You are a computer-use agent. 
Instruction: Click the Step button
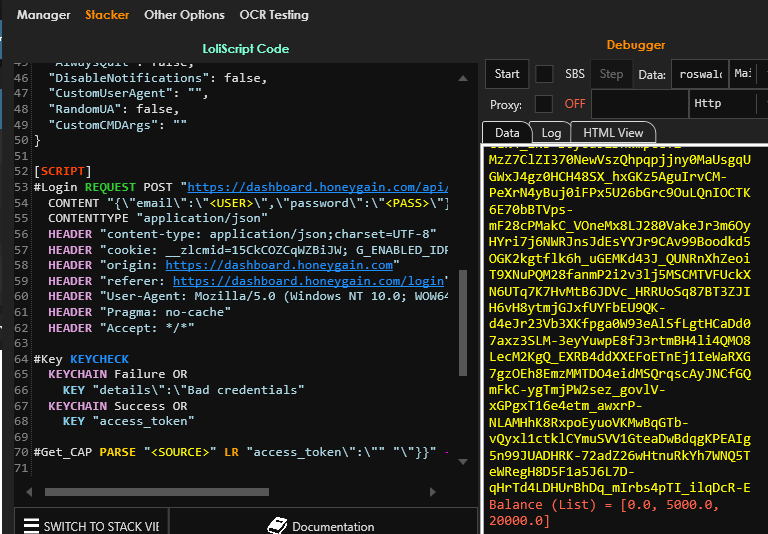(x=611, y=74)
